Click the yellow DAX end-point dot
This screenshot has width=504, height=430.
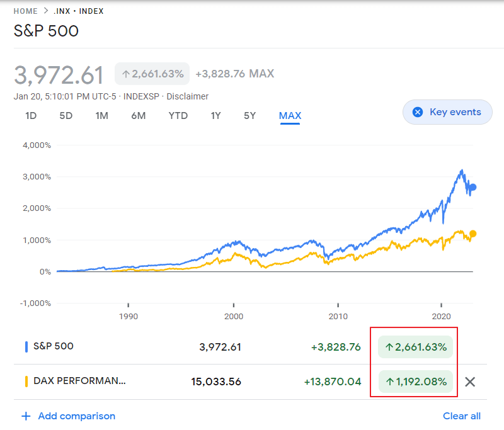[473, 234]
